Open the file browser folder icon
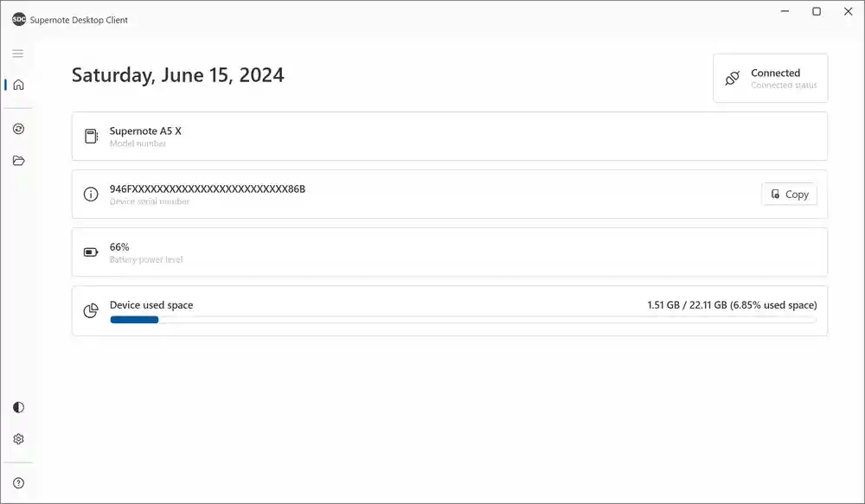 [x=18, y=161]
